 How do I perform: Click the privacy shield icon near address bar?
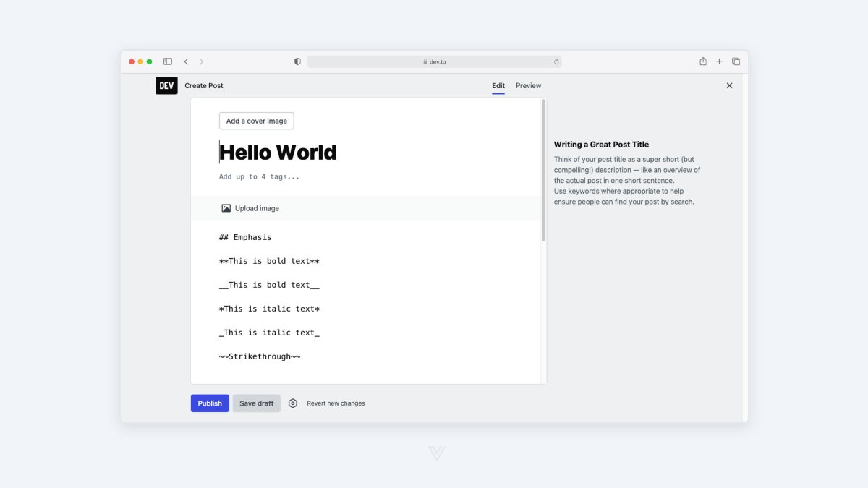(x=297, y=61)
